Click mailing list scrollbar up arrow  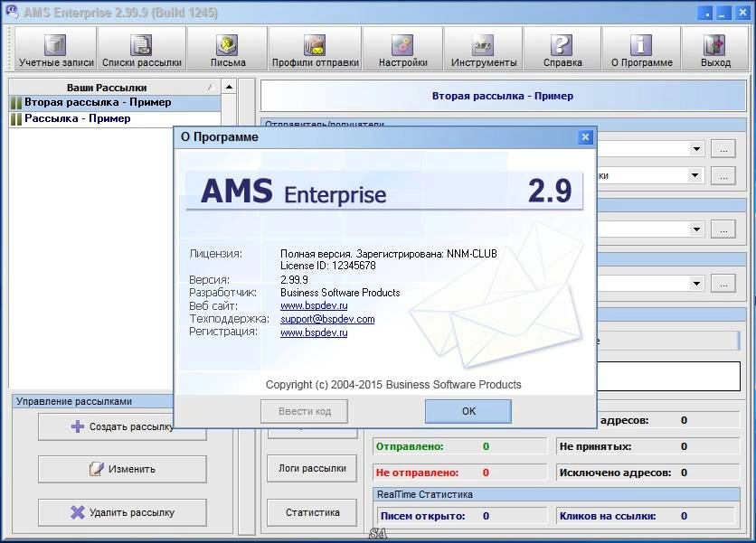(x=229, y=88)
